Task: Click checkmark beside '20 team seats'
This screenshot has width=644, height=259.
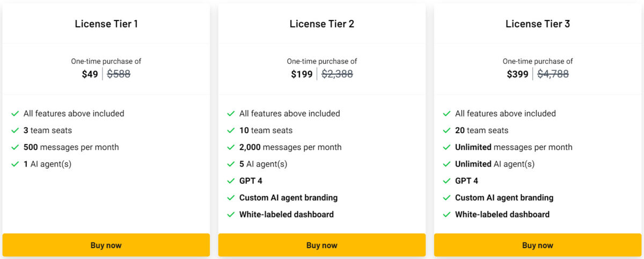Action: click(x=447, y=131)
